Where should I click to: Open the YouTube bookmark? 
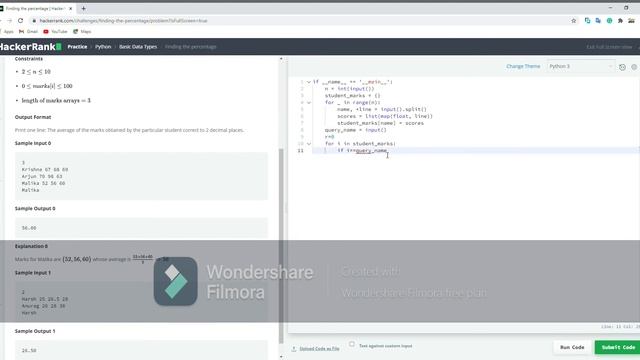pyautogui.click(x=55, y=31)
